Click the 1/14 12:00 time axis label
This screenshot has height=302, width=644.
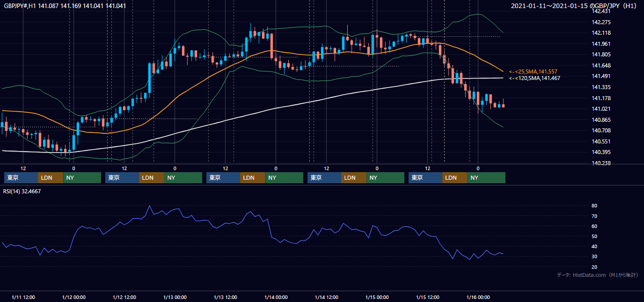point(326,297)
